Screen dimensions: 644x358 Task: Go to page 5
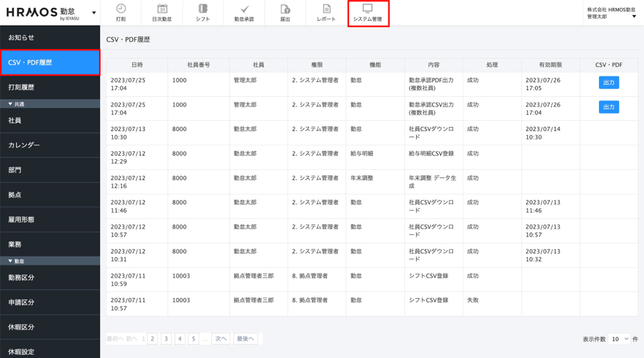point(193,339)
